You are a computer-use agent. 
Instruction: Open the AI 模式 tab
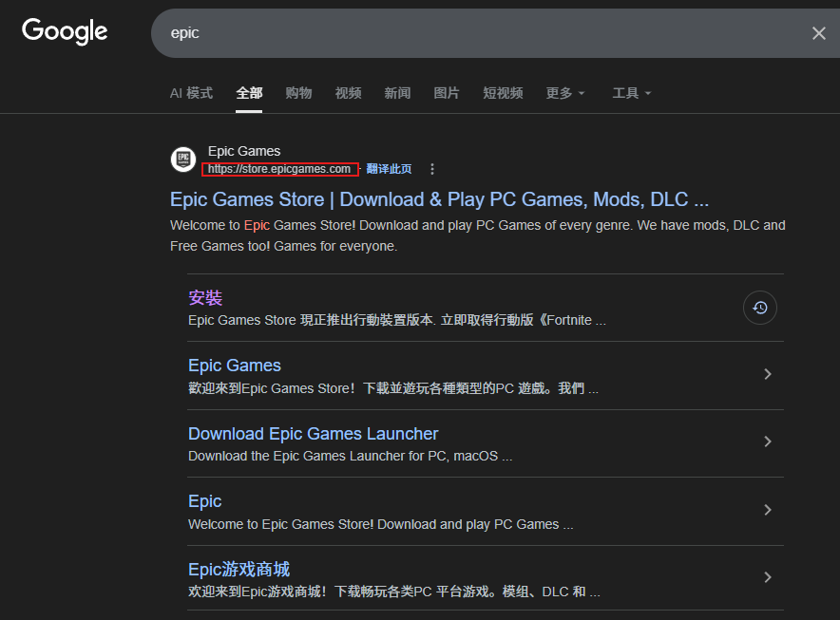[x=191, y=93]
